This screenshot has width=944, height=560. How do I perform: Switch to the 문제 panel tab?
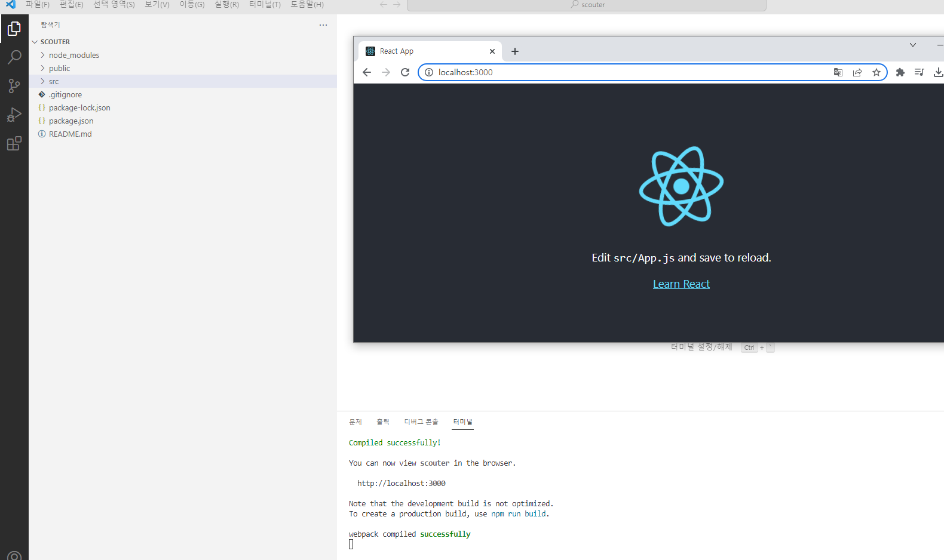click(x=355, y=422)
